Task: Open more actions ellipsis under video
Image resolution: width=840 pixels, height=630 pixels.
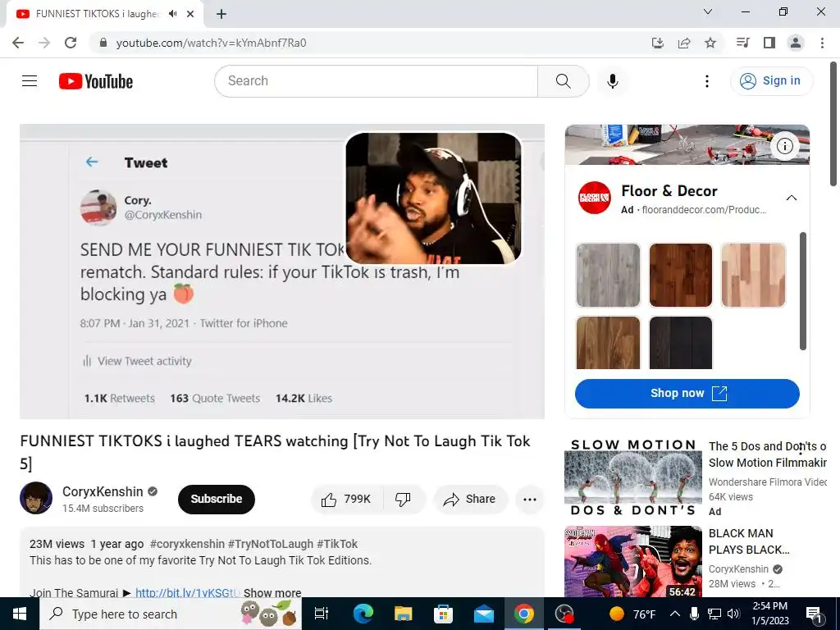Action: click(x=530, y=500)
